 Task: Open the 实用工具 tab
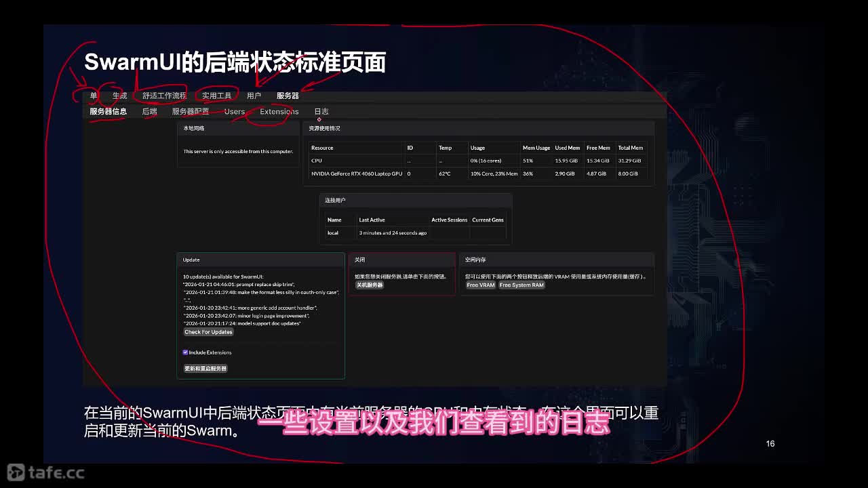216,96
